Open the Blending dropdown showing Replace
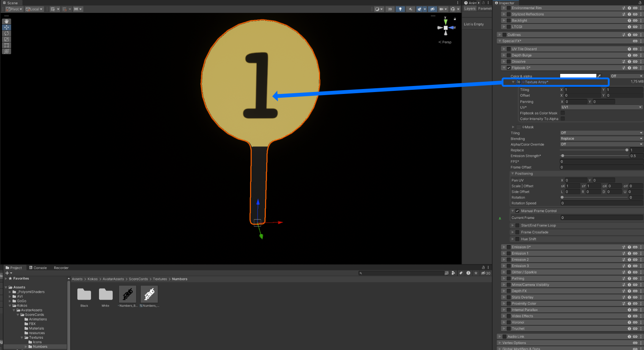This screenshot has height=350, width=644. [601, 139]
